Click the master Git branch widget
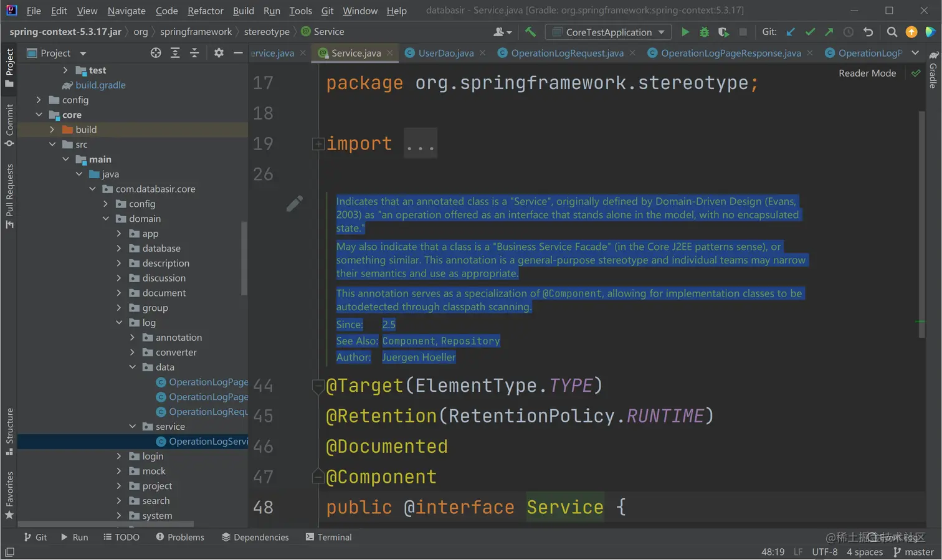This screenshot has width=942, height=560. point(913,552)
